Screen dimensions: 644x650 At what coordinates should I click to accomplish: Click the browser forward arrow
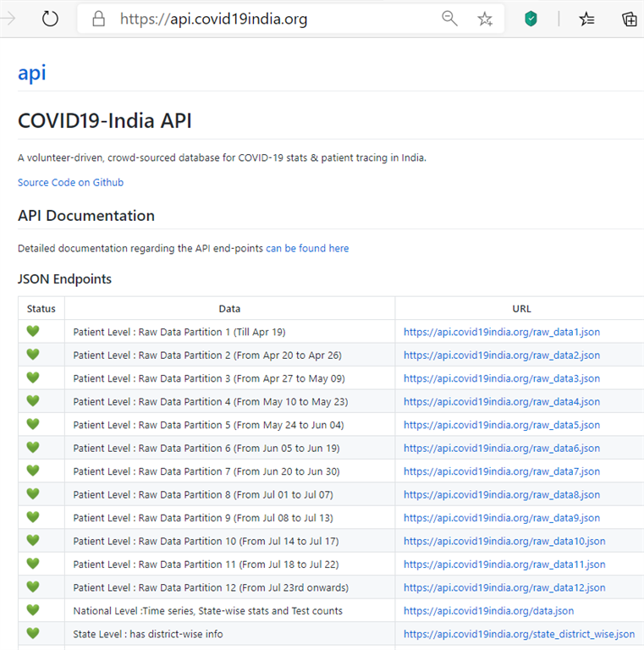[8, 19]
